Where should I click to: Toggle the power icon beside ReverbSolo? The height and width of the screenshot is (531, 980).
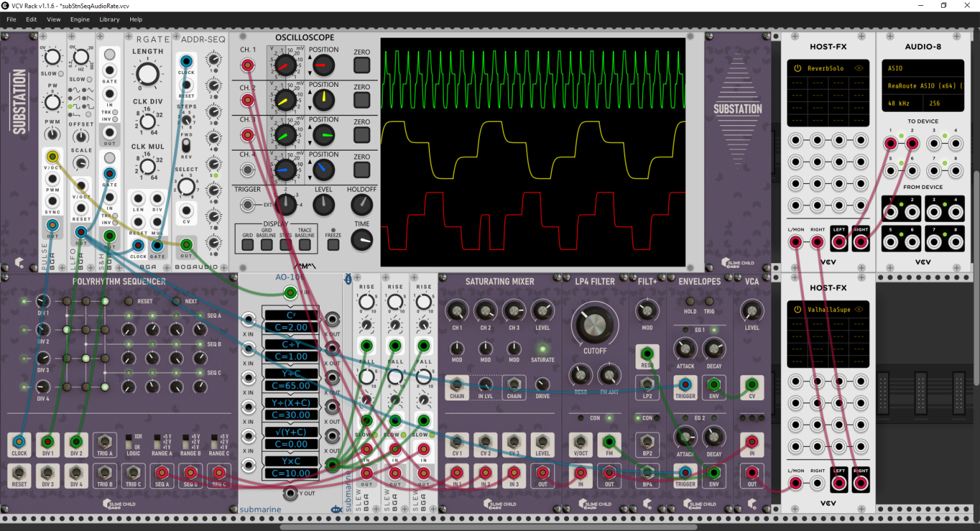(797, 68)
